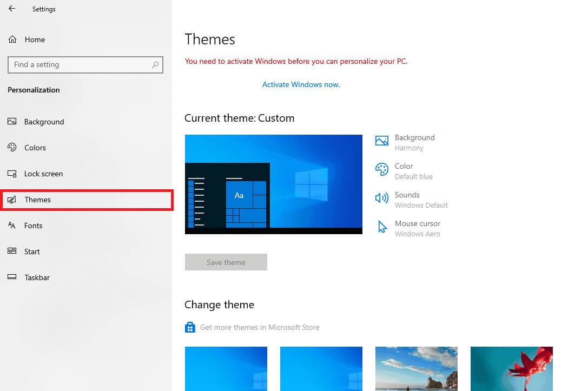
Task: Click the Themes brush icon in sidebar
Action: click(x=12, y=200)
